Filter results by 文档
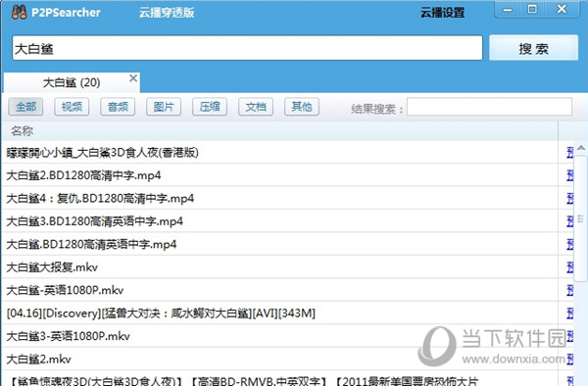This screenshot has height=386, width=588. tap(256, 107)
